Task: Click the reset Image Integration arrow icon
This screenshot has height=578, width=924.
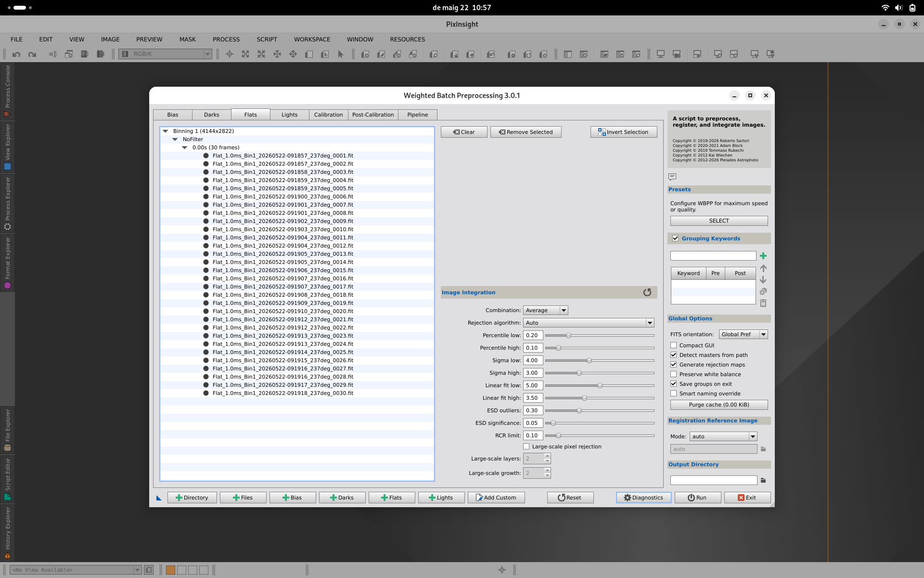Action: pos(647,292)
